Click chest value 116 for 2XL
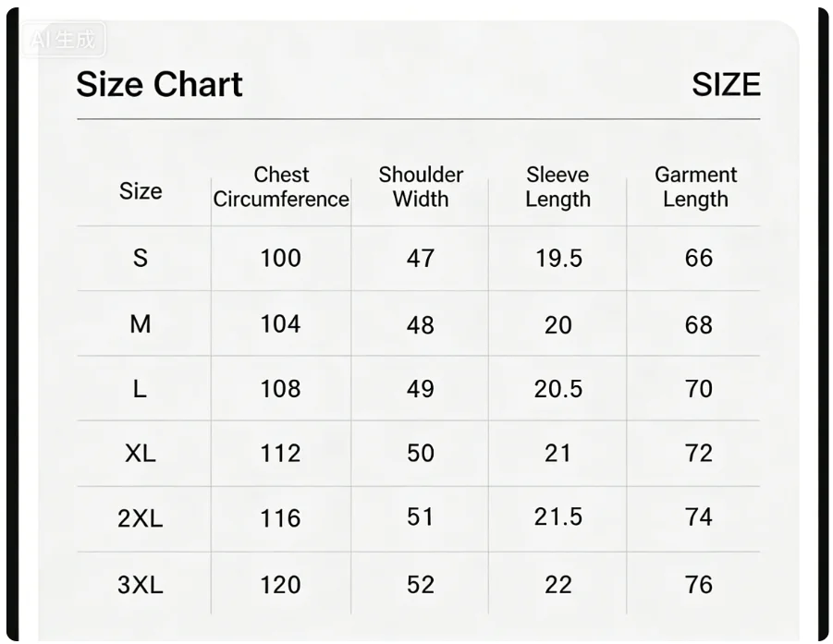Viewport: 833px width, 644px height. 280,518
